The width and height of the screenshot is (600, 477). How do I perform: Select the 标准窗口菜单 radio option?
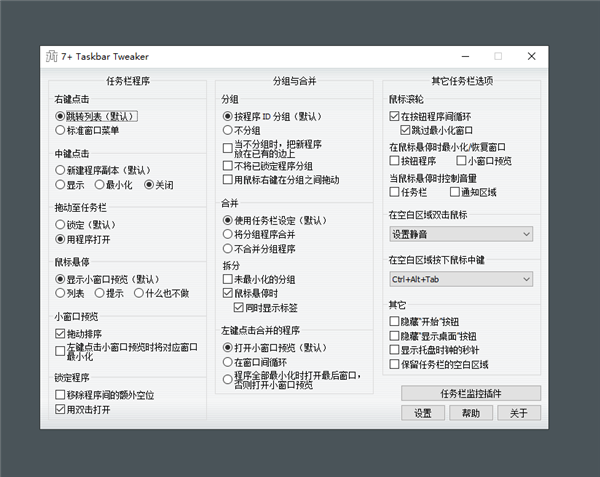click(60, 130)
